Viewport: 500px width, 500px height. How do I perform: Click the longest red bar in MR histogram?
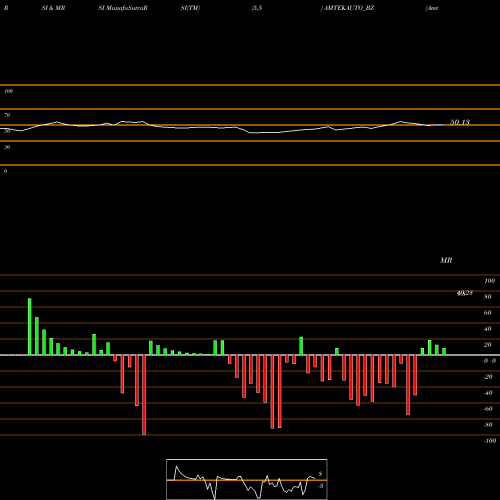pyautogui.click(x=144, y=395)
